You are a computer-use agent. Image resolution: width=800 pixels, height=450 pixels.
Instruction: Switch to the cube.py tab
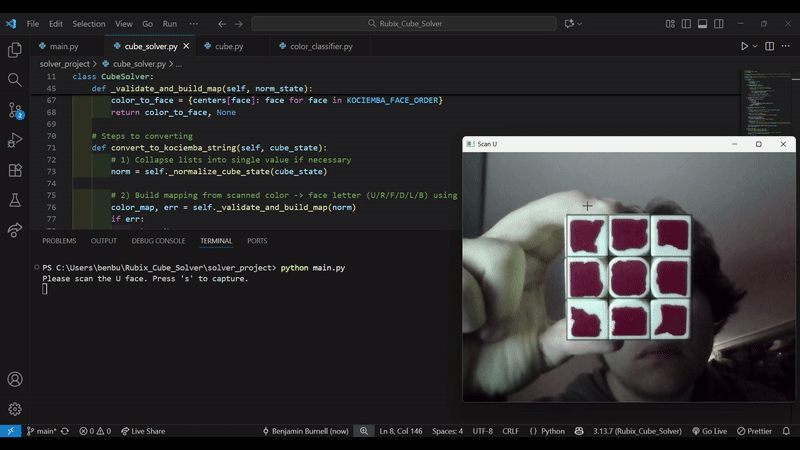point(229,46)
